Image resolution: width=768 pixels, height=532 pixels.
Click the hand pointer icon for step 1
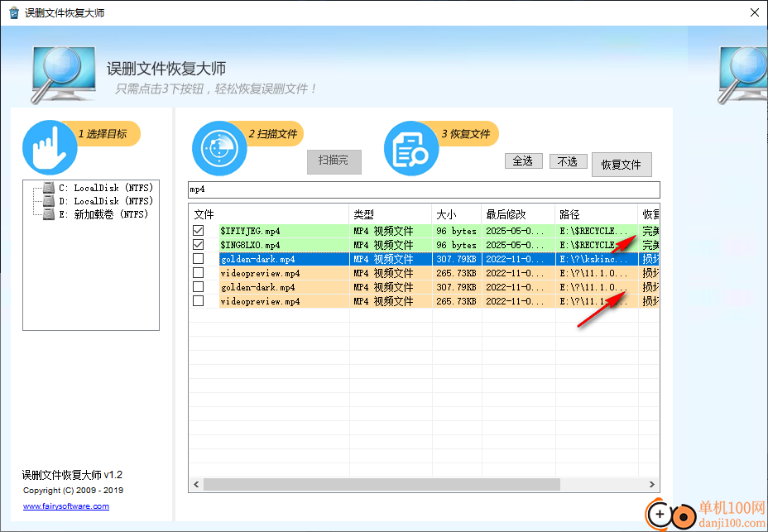tap(50, 147)
